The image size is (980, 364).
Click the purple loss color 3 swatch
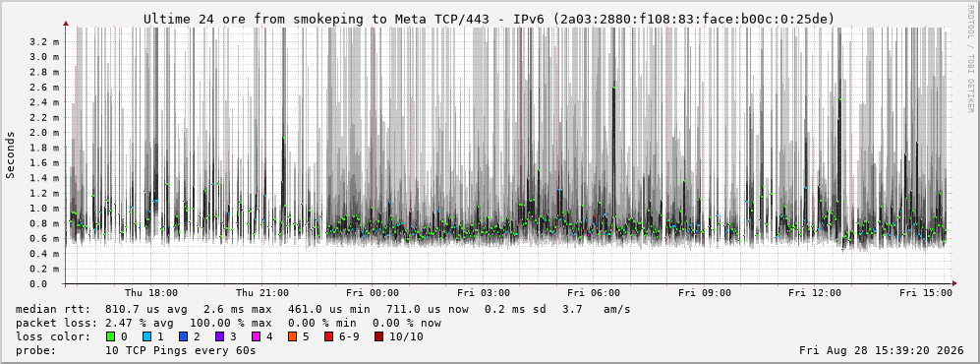pos(219,337)
